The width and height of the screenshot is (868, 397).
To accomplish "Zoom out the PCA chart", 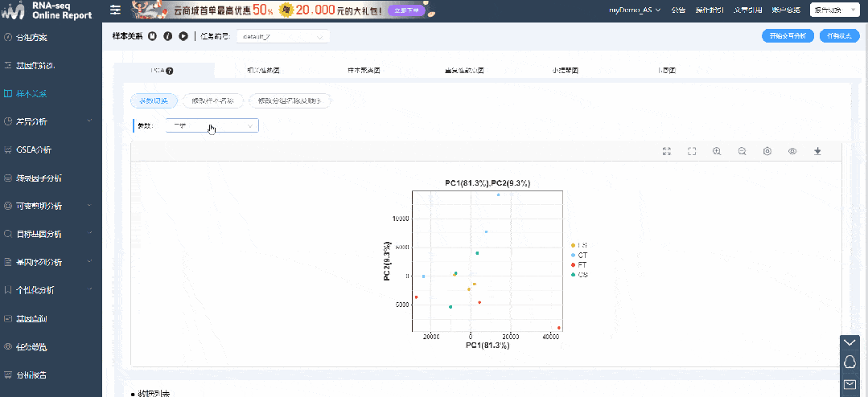I will click(743, 152).
